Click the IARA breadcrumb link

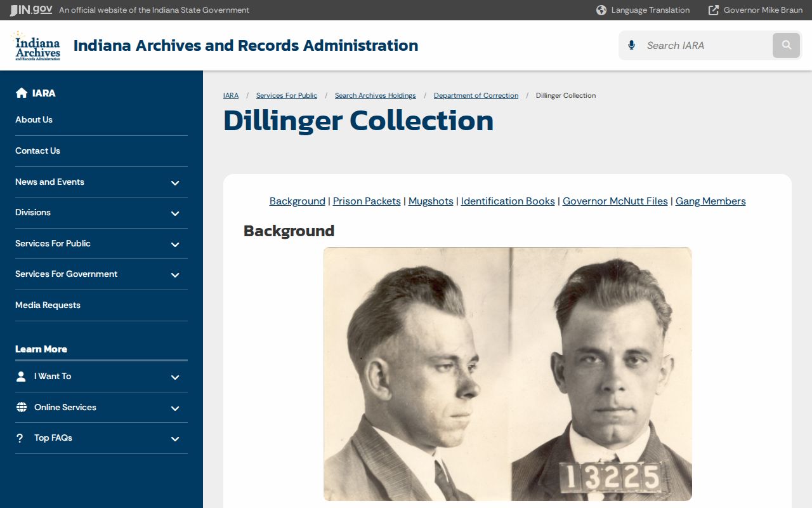tap(231, 95)
